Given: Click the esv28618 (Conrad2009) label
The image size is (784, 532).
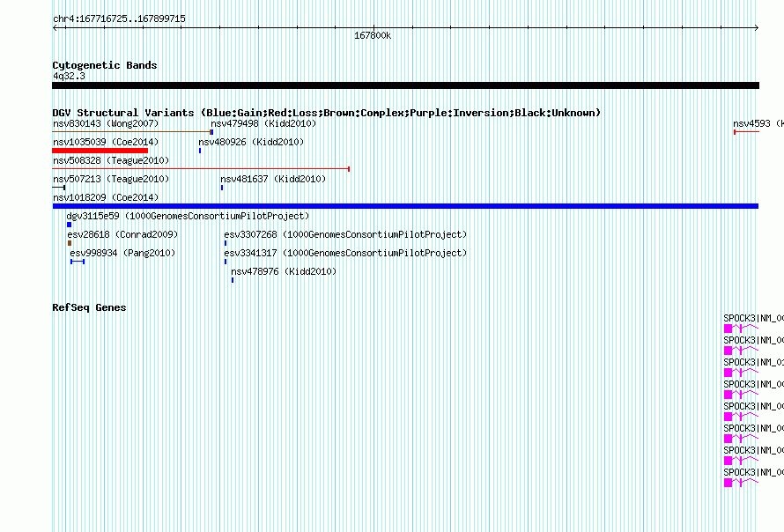Looking at the screenshot, I should coord(122,234).
